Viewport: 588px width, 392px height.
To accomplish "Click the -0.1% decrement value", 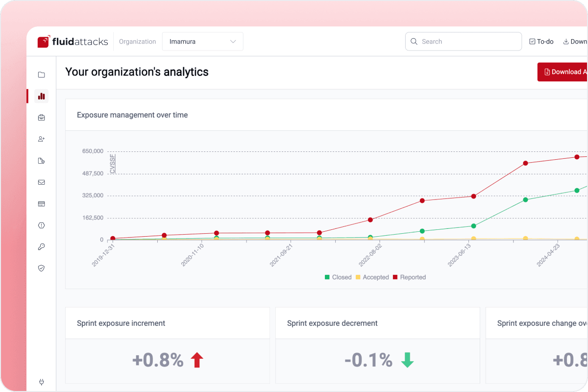I will 368,360.
